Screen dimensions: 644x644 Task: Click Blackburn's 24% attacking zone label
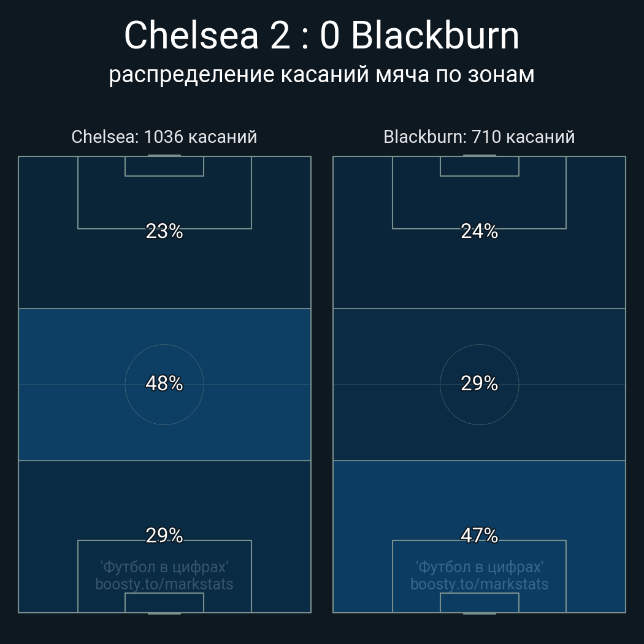[479, 231]
